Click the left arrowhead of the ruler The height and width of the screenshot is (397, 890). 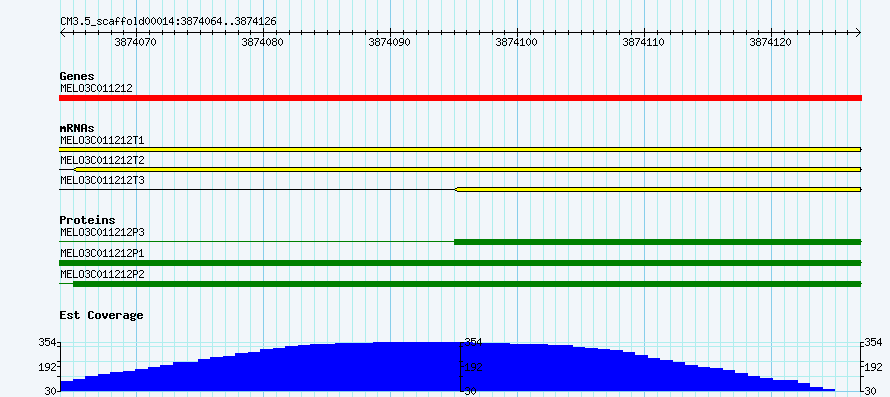pyautogui.click(x=62, y=33)
